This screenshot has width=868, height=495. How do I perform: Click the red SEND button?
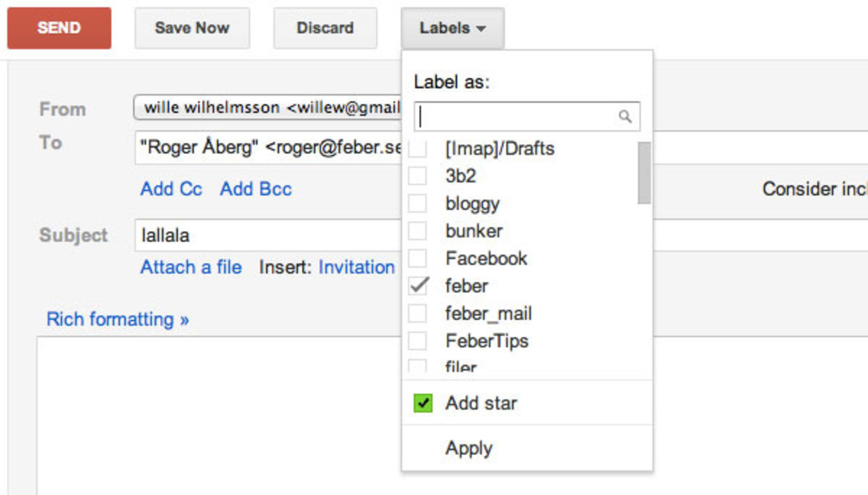click(x=58, y=28)
